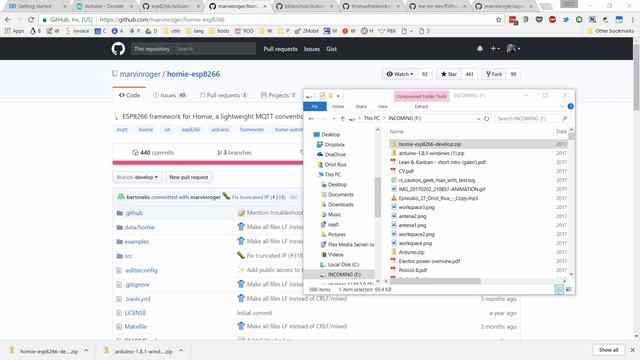
Task: Open the Explorer help question-mark icon
Action: tap(571, 107)
